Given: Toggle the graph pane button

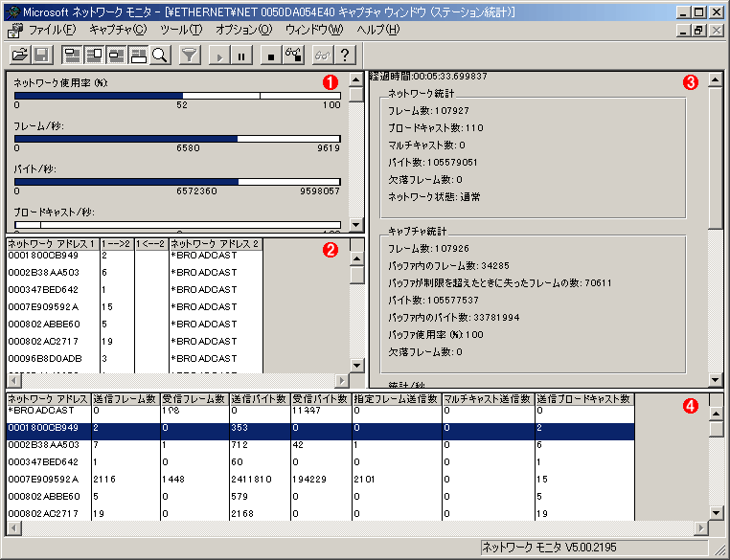Looking at the screenshot, I should click(x=72, y=55).
